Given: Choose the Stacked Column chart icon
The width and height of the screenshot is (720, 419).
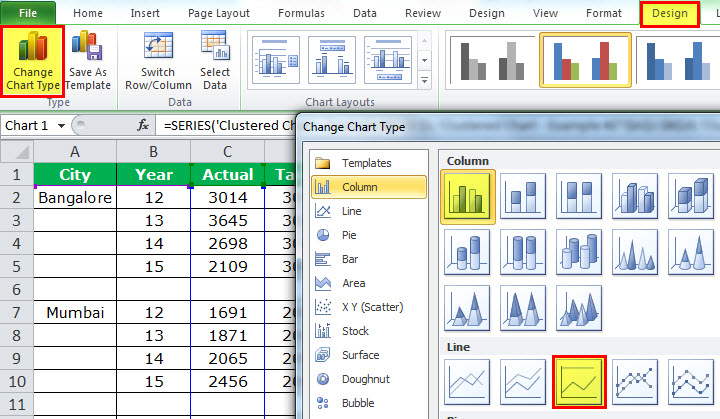Looking at the screenshot, I should [523, 196].
